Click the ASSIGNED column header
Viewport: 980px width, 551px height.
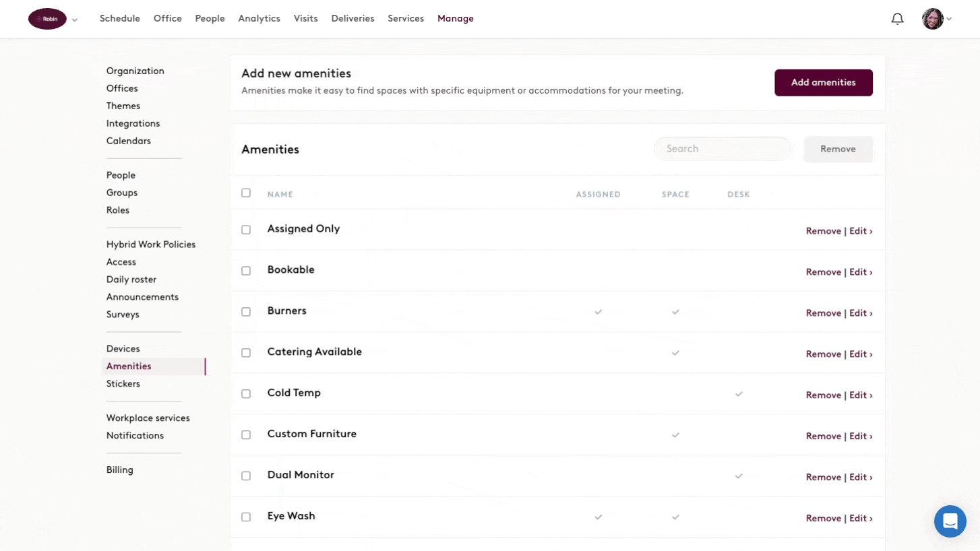pos(598,195)
